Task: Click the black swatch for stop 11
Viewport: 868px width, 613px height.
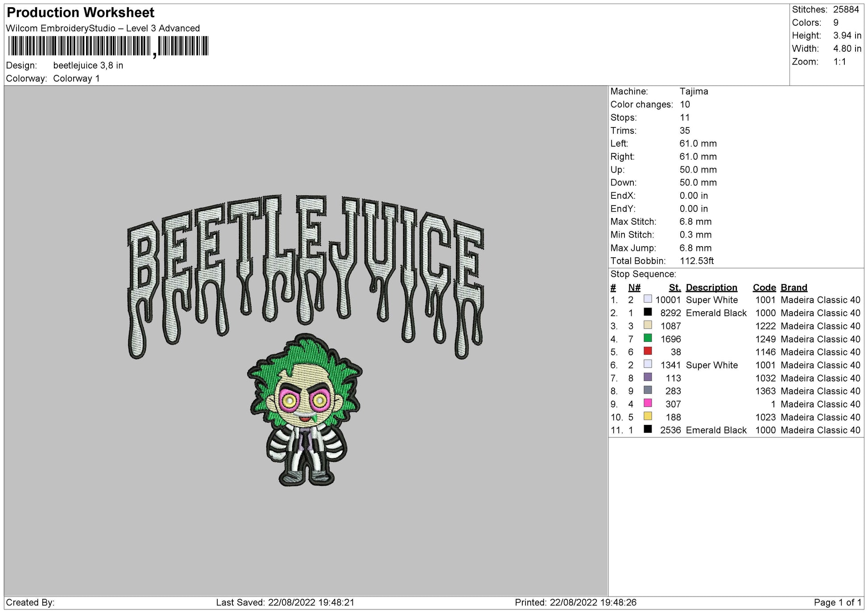Action: (648, 429)
